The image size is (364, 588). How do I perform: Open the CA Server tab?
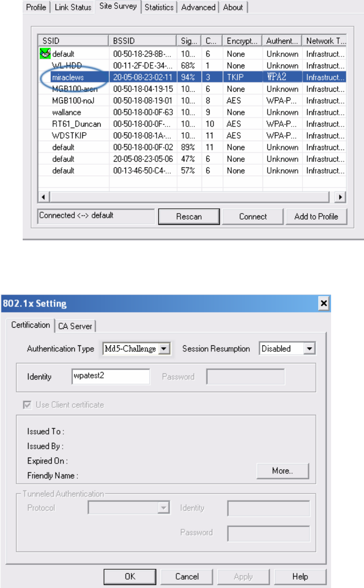75,326
